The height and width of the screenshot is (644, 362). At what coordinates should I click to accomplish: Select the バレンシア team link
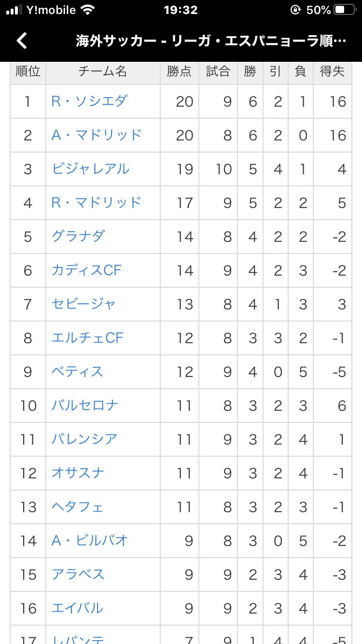84,439
